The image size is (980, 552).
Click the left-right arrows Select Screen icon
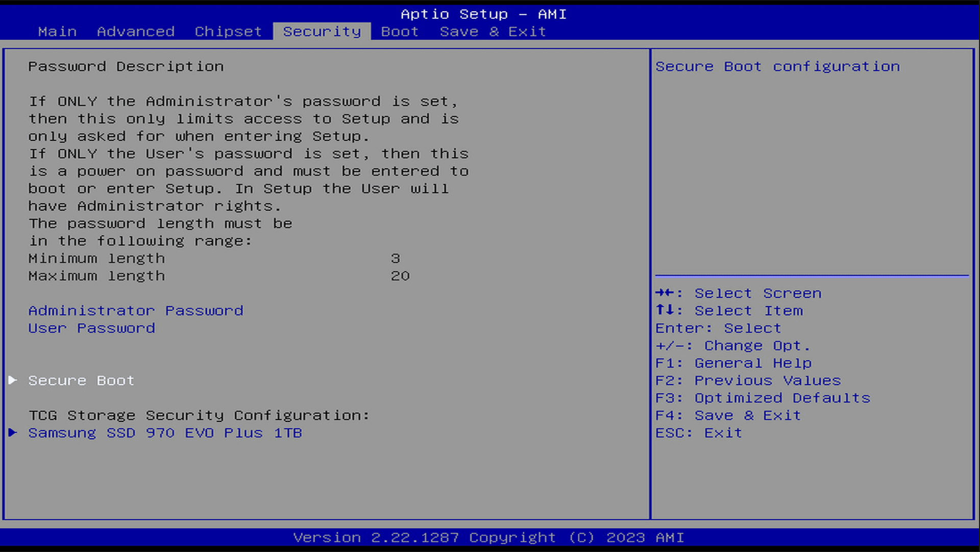pyautogui.click(x=665, y=293)
